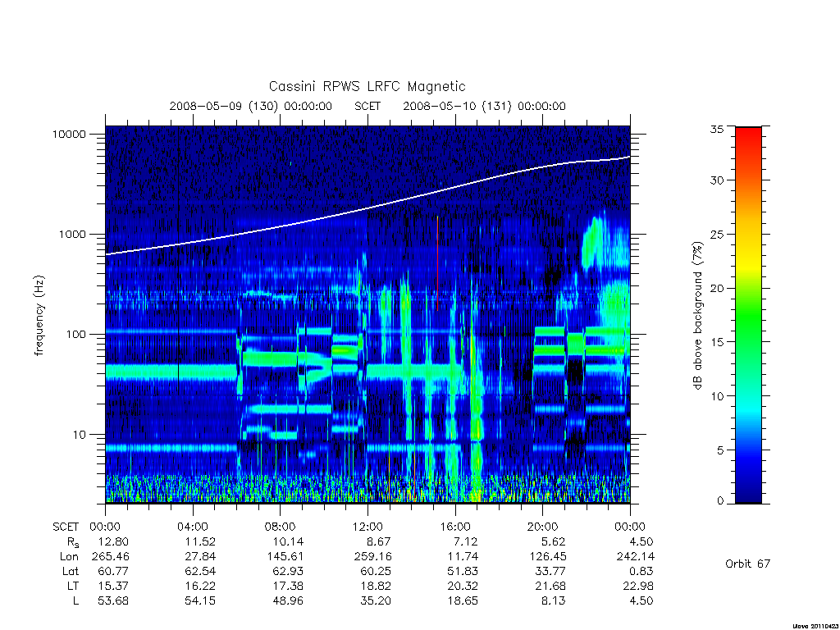The image size is (840, 630).
Task: Select local time value '15.37'
Action: click(x=113, y=586)
